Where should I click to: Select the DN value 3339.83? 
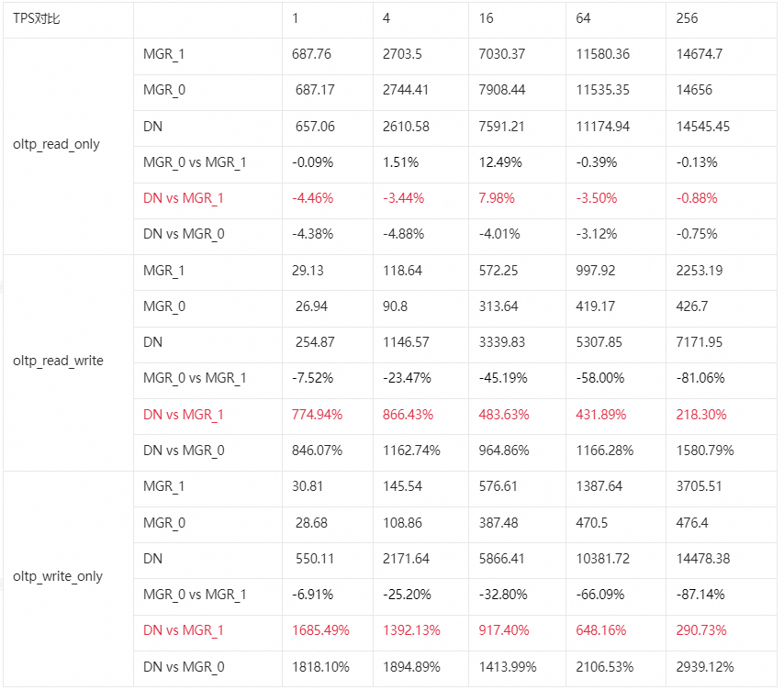501,342
